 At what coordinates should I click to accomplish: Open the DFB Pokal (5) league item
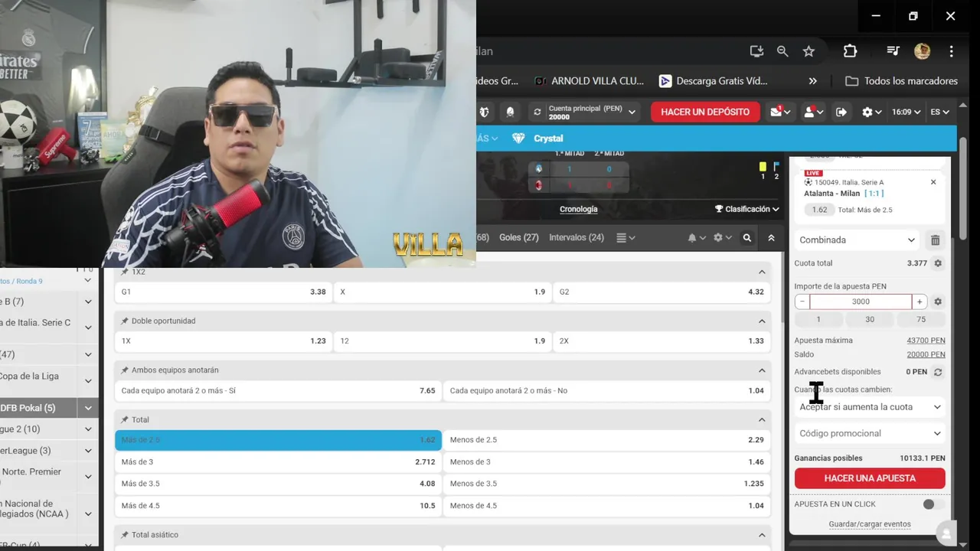(x=49, y=408)
